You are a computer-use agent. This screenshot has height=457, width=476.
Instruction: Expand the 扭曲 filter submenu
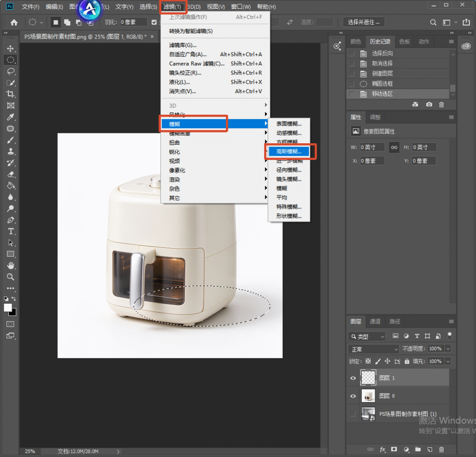pos(214,142)
